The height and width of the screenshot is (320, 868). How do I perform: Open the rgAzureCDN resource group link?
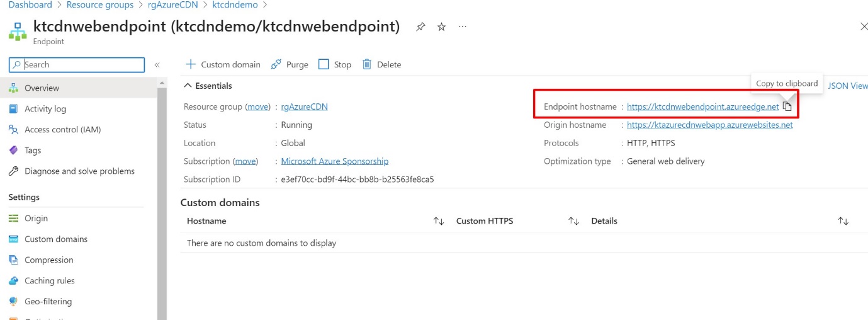[x=304, y=106]
